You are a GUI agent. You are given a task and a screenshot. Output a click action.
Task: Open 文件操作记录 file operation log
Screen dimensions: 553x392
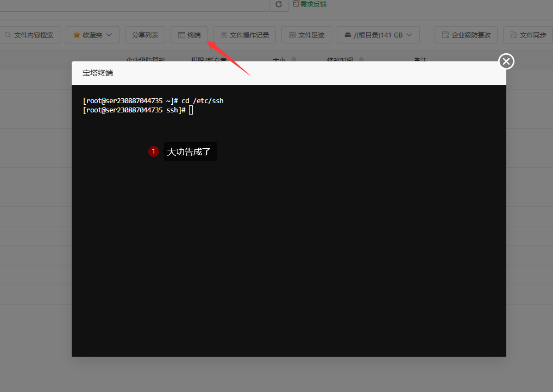(x=244, y=35)
